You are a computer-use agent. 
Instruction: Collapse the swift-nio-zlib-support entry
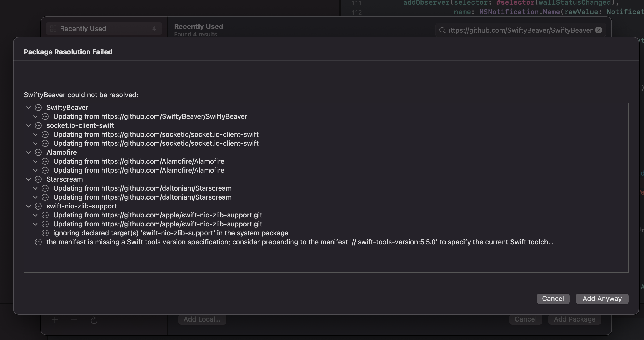coord(29,206)
